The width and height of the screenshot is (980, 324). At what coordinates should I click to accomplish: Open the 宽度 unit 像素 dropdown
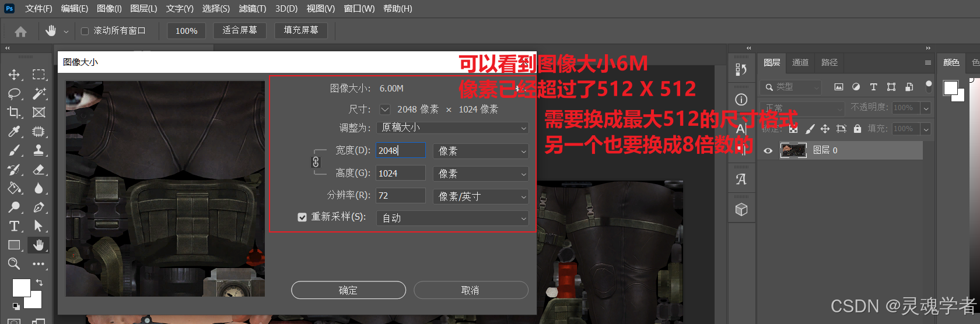click(481, 151)
